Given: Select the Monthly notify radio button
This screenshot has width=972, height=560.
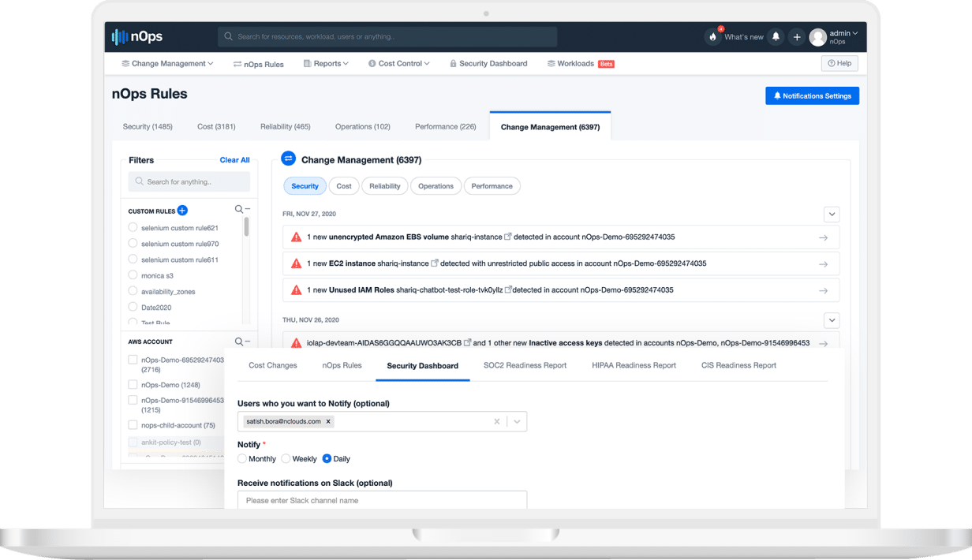Looking at the screenshot, I should tap(242, 458).
